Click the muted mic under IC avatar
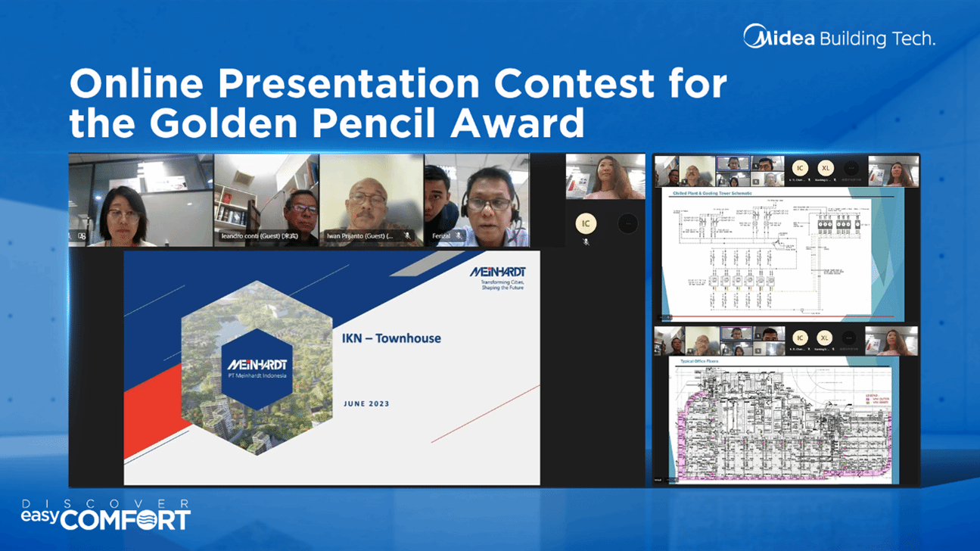 click(x=585, y=241)
